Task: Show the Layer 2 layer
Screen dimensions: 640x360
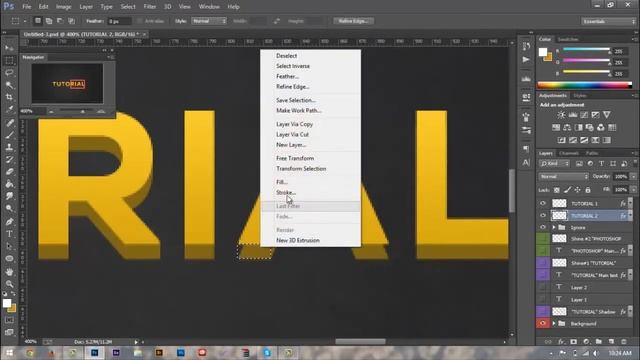Action: (x=543, y=287)
